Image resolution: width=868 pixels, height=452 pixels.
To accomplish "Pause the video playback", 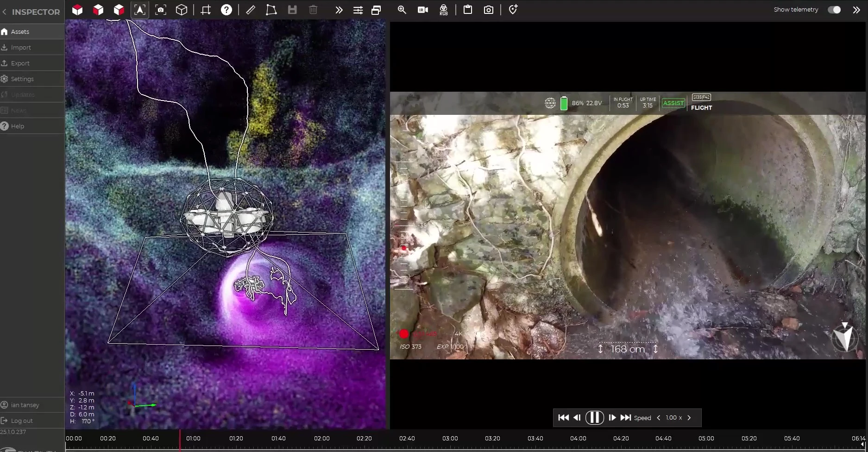I will point(594,418).
